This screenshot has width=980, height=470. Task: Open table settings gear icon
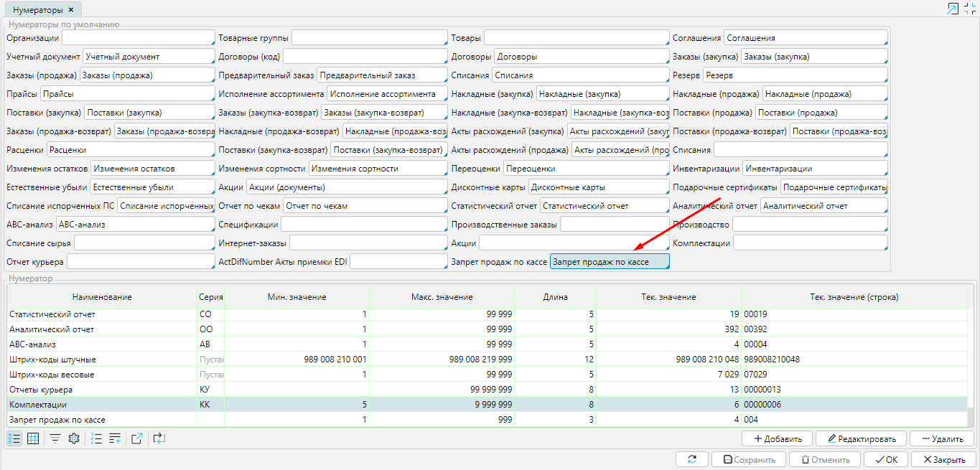pos(73,438)
